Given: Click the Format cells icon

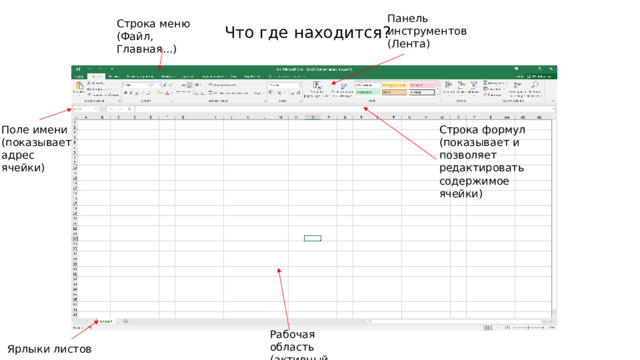Looking at the screenshot, I should 473,84.
